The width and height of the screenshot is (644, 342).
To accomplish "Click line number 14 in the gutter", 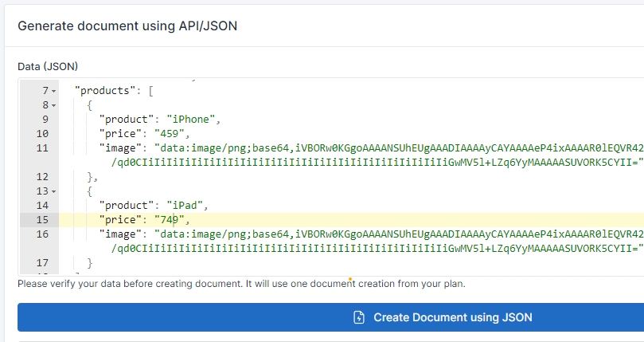I will click(42, 206).
